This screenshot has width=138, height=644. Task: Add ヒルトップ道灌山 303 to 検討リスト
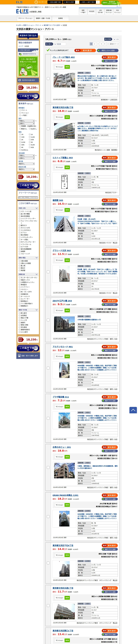[110, 162]
